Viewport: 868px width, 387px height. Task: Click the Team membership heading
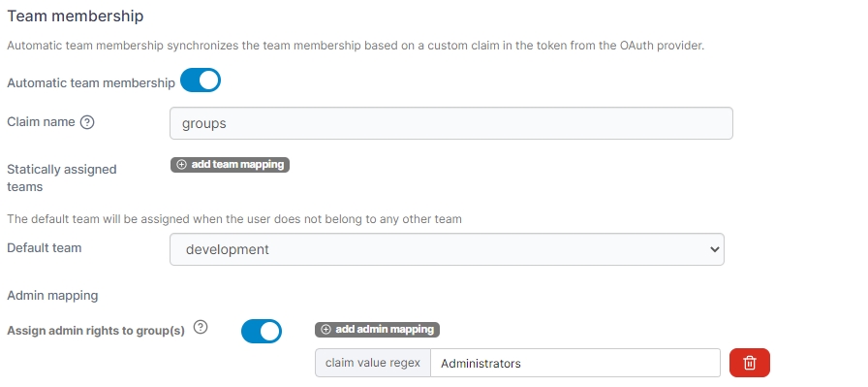pyautogui.click(x=76, y=16)
